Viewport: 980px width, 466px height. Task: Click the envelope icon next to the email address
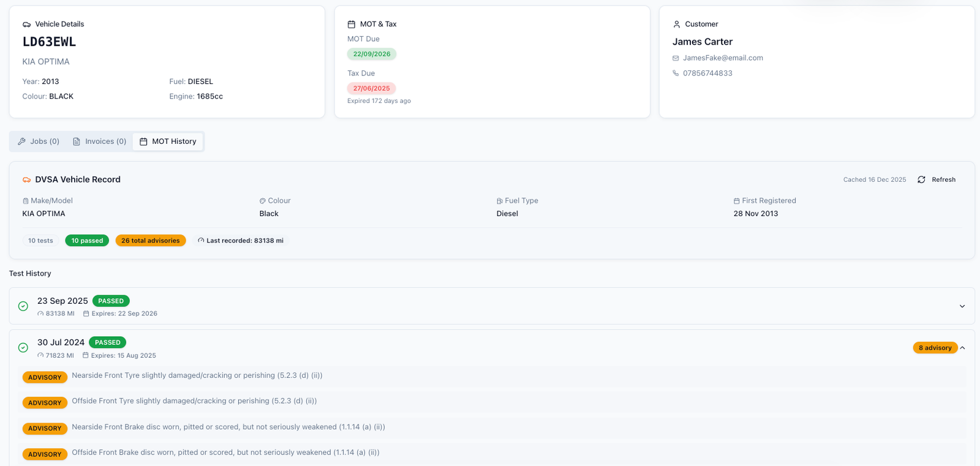(676, 58)
